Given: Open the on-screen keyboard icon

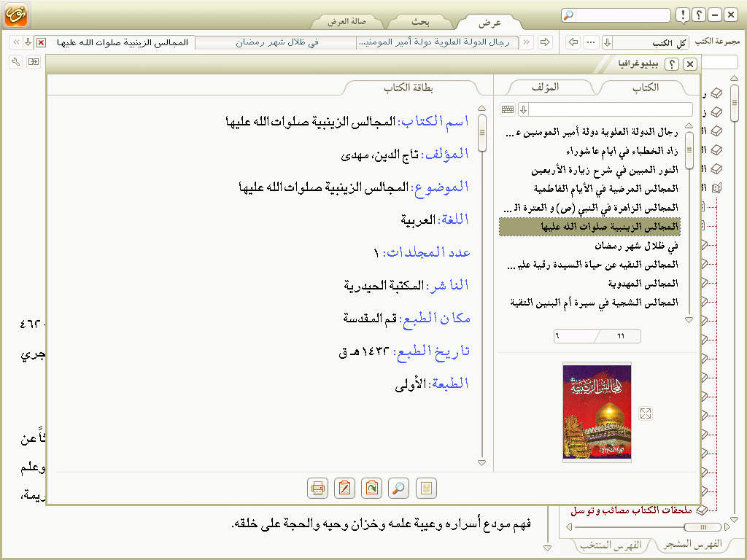Looking at the screenshot, I should pyautogui.click(x=508, y=109).
